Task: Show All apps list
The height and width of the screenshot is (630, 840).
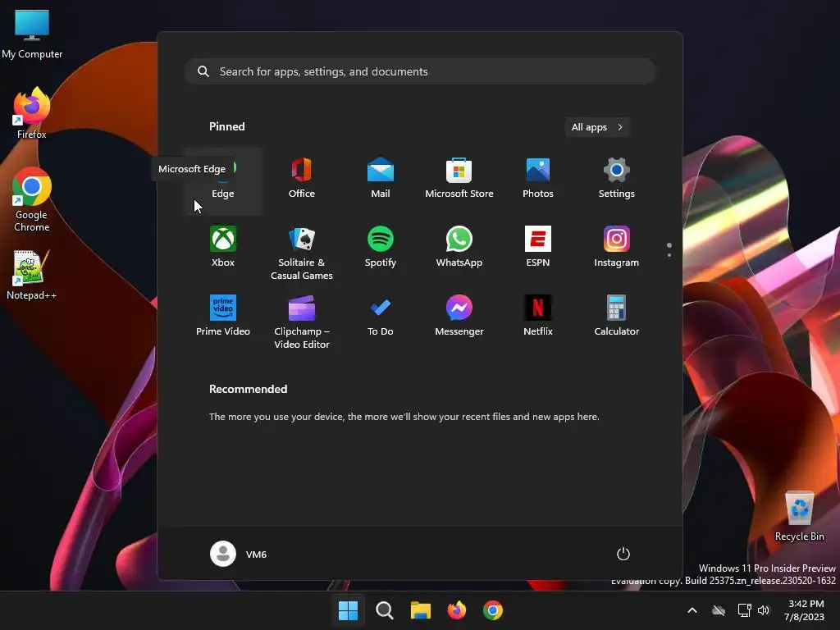Action: click(597, 127)
